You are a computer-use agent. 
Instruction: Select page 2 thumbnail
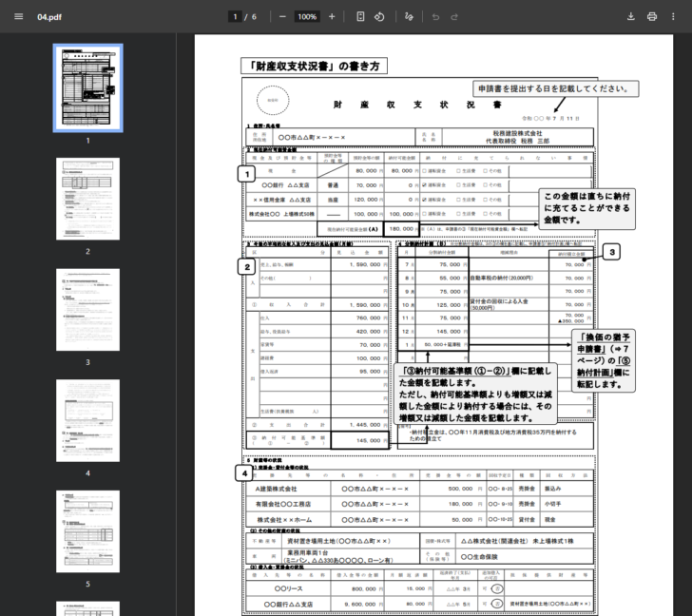click(87, 199)
